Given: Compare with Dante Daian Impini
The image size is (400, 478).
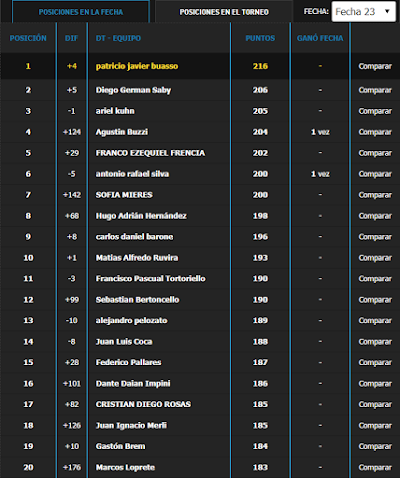Looking at the screenshot, I should [375, 384].
